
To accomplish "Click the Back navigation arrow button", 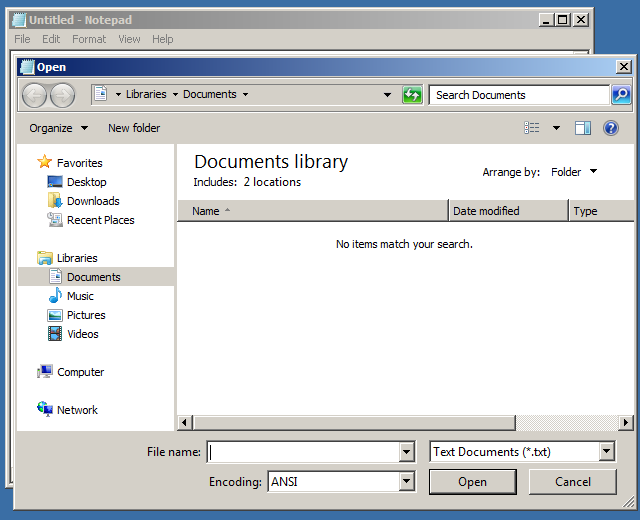I will 34,96.
